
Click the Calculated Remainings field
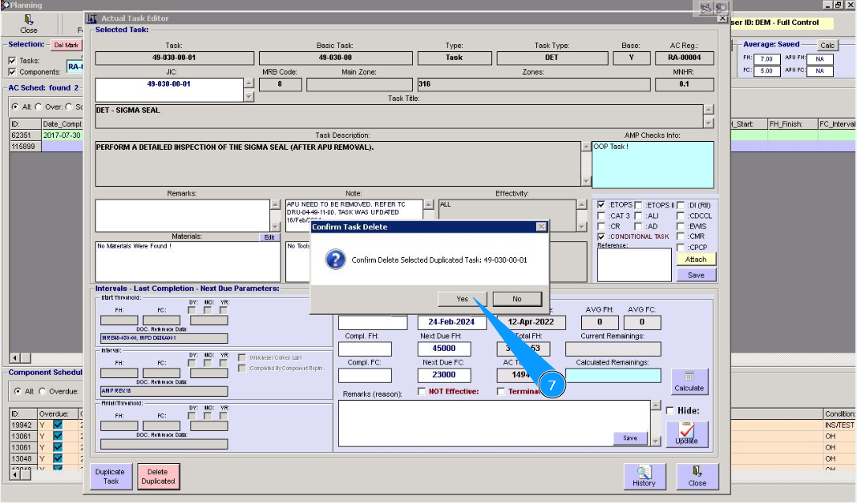(612, 375)
